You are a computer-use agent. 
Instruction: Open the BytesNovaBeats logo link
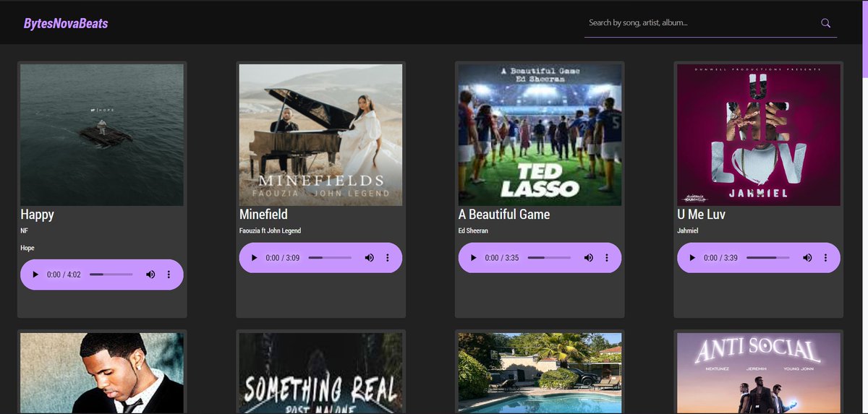pyautogui.click(x=66, y=24)
